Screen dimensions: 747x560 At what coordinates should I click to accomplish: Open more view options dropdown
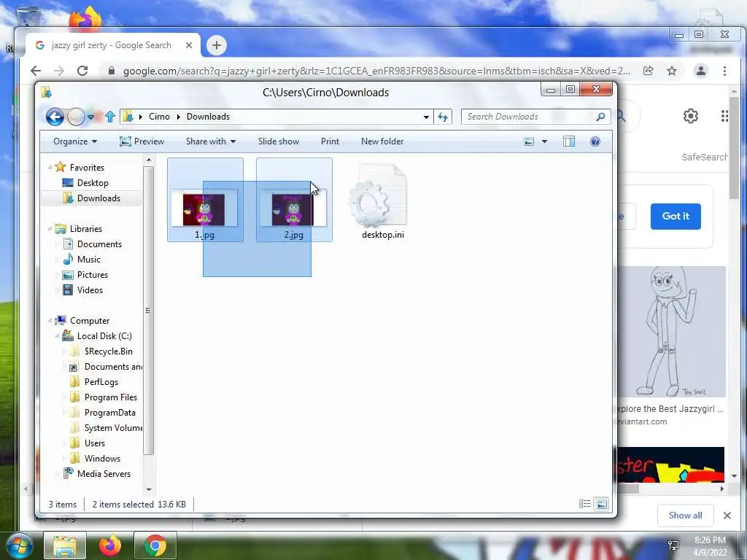point(544,141)
